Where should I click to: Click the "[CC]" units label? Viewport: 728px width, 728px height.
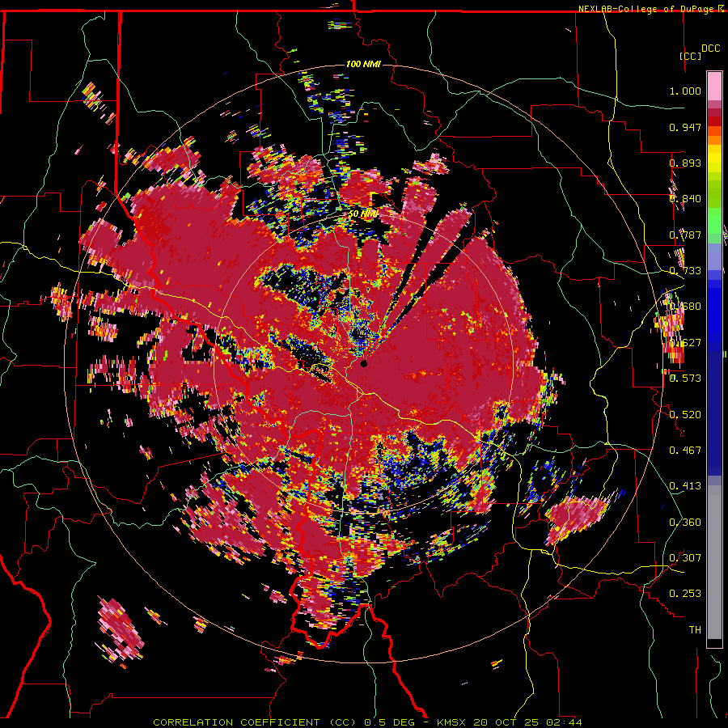click(x=691, y=56)
